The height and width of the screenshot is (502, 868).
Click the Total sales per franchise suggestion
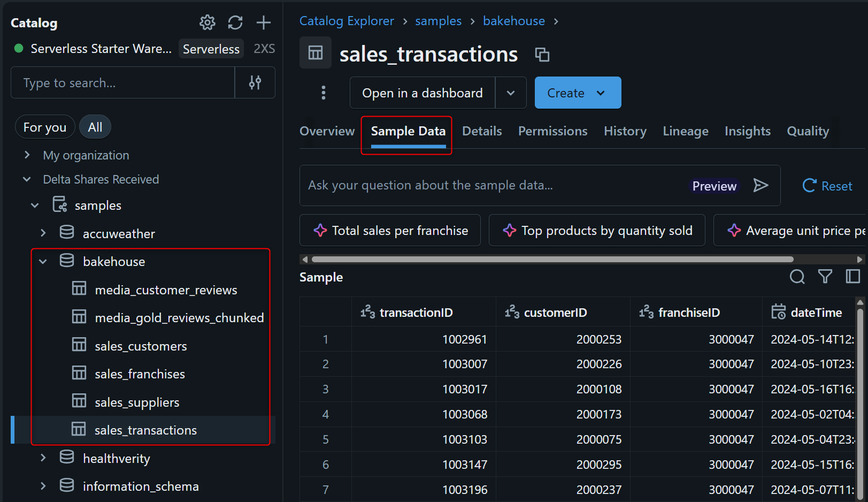pyautogui.click(x=390, y=231)
